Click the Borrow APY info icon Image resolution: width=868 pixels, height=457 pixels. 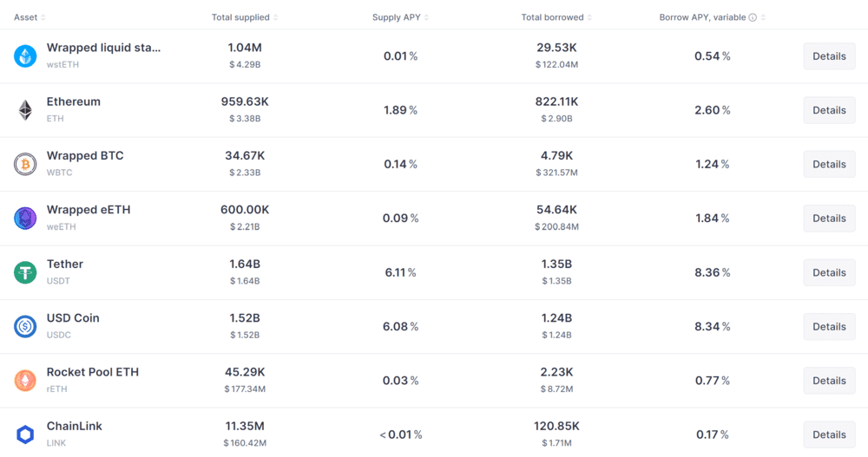click(x=753, y=17)
